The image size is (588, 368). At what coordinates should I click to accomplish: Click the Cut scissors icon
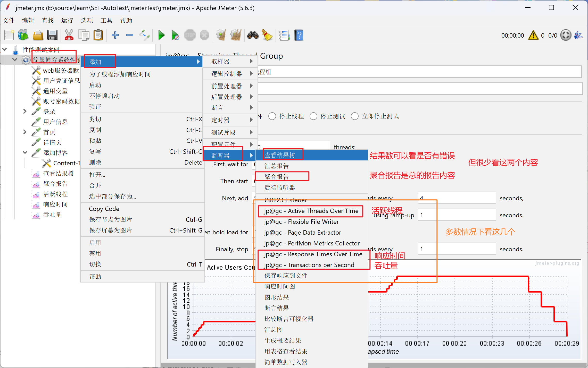click(69, 35)
